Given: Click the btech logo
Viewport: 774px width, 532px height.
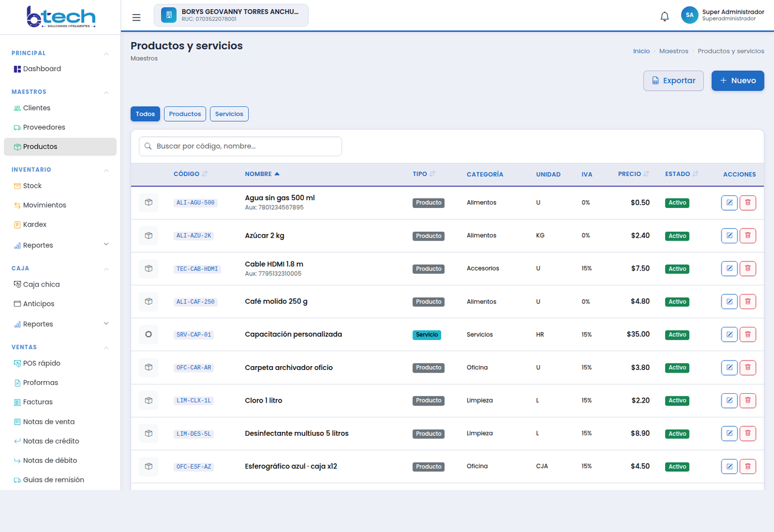Looking at the screenshot, I should (x=61, y=17).
